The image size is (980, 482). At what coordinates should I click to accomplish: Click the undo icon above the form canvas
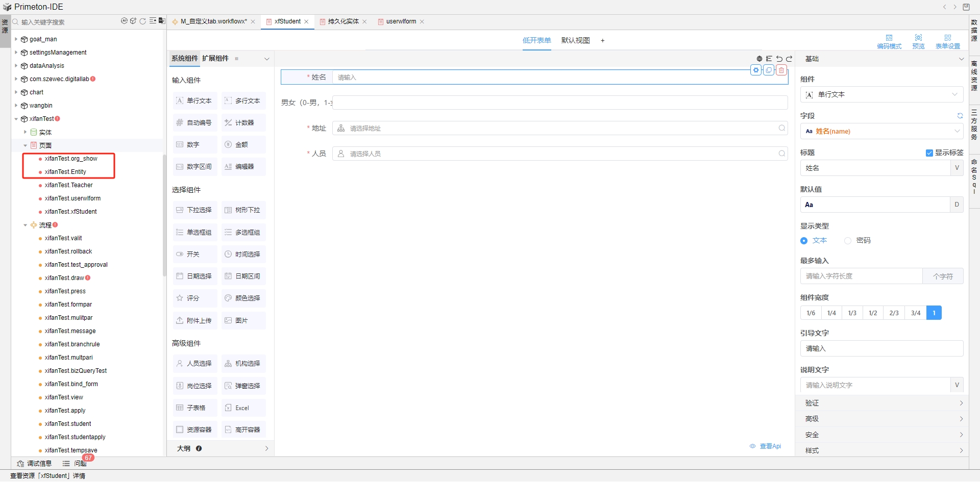pyautogui.click(x=779, y=58)
